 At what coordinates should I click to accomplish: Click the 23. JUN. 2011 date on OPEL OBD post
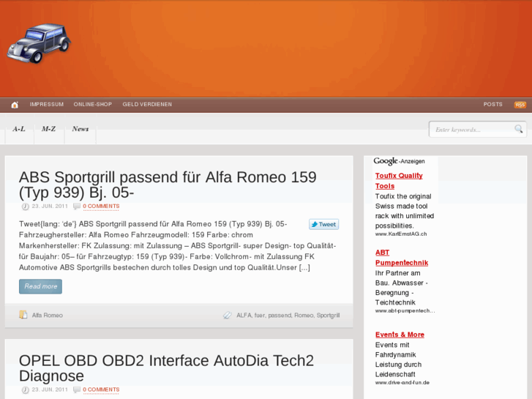(50, 389)
